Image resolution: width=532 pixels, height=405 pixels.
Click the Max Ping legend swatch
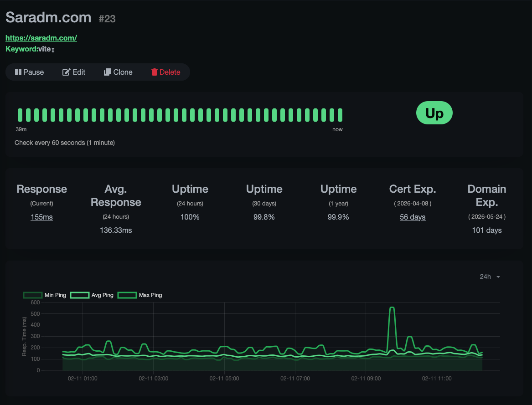pyautogui.click(x=127, y=295)
